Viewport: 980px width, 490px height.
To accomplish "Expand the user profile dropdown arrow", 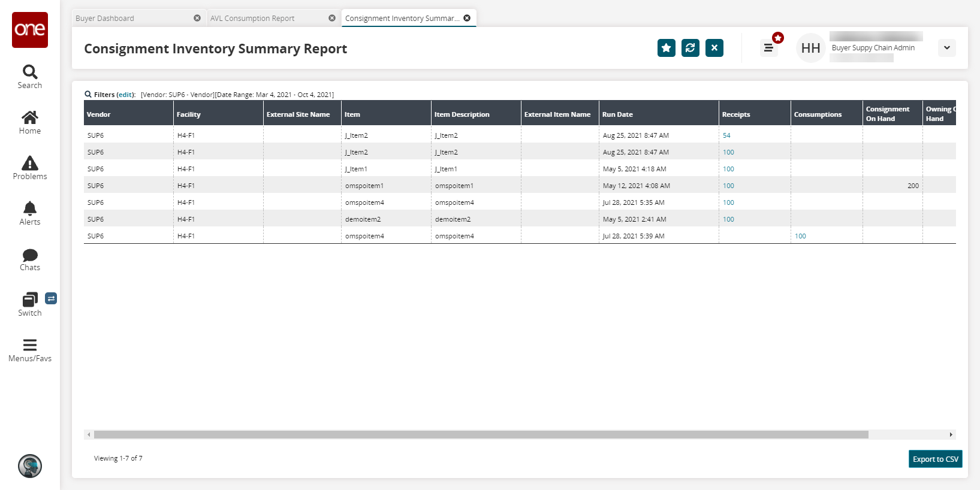I will tap(946, 48).
